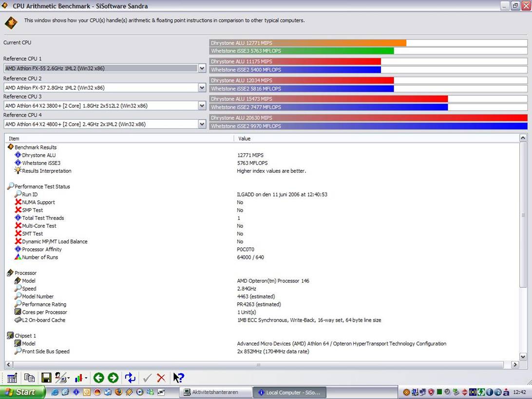This screenshot has height=399, width=532.
Task: Open MSN Messenger from Quick Launch
Action: pos(151,392)
